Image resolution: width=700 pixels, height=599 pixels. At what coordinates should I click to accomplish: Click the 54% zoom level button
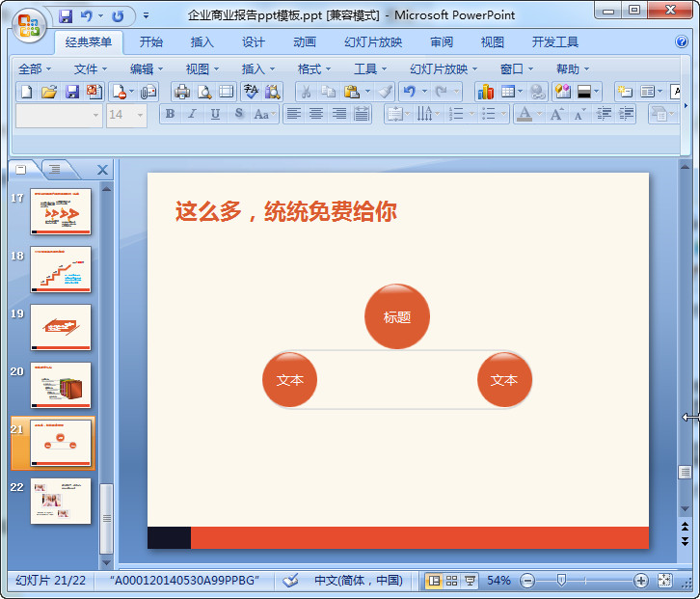coord(498,581)
